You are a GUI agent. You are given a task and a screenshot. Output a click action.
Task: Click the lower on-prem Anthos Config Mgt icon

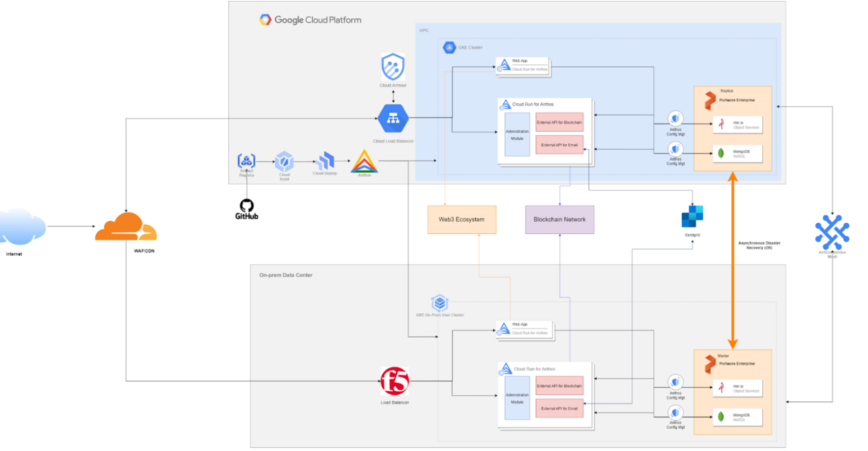(x=675, y=413)
